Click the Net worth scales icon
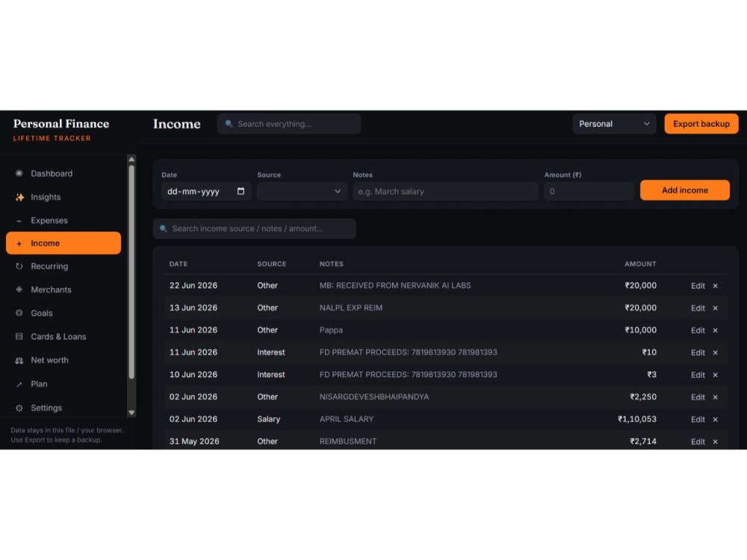747x560 pixels. (19, 361)
